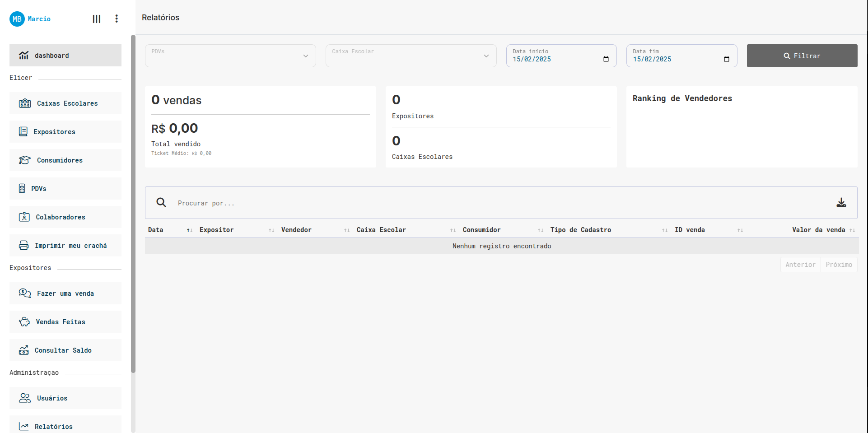Sort table by Data column arrows
Viewport: 868px width, 433px height.
190,230
